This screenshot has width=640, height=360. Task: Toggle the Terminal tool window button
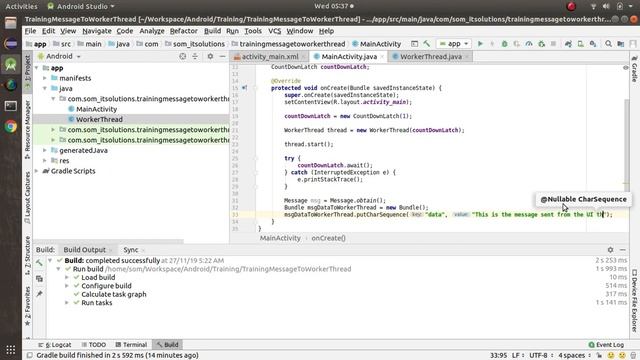[x=131, y=345]
